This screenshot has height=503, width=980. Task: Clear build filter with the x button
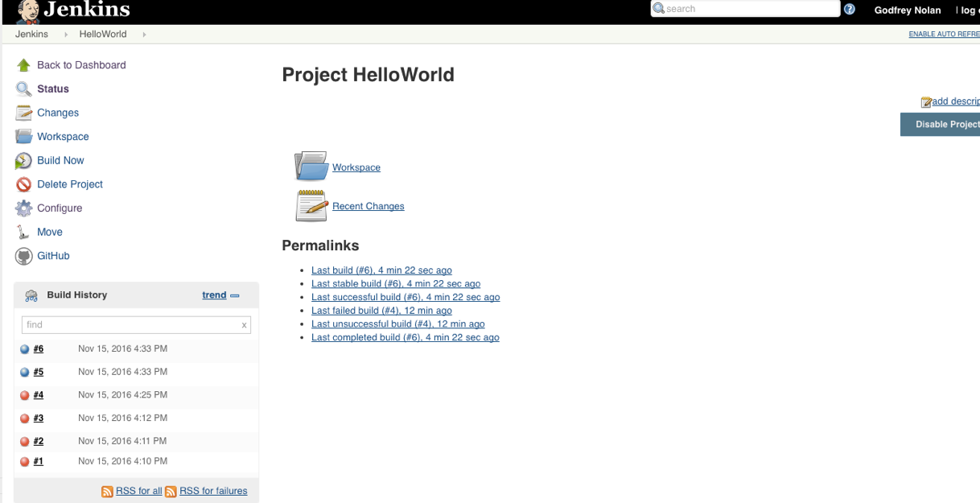[x=244, y=325]
